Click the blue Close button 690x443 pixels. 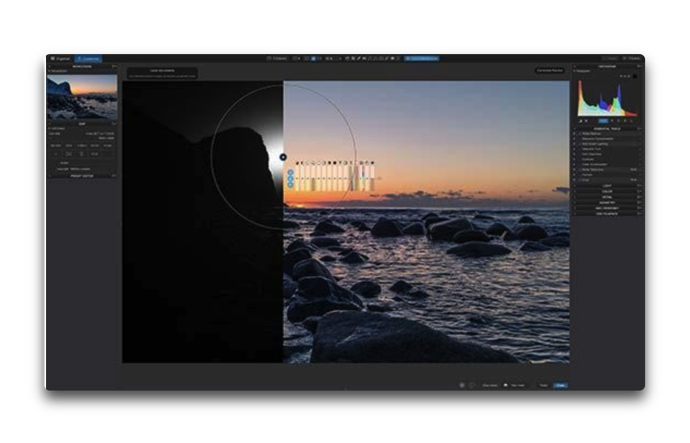(560, 385)
